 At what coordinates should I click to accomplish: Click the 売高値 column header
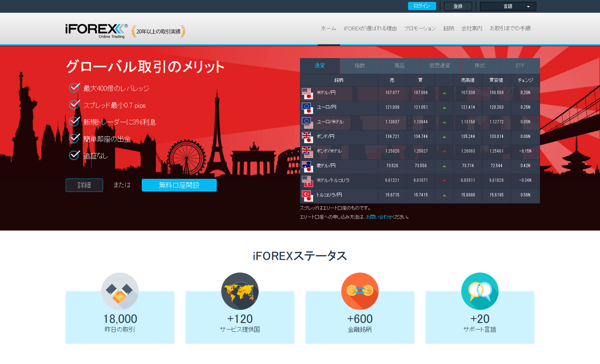point(468,80)
